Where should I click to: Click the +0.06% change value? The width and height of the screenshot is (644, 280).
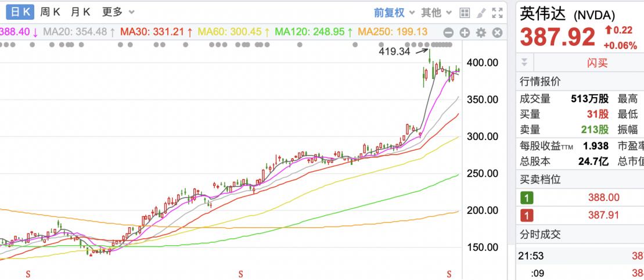(x=620, y=46)
